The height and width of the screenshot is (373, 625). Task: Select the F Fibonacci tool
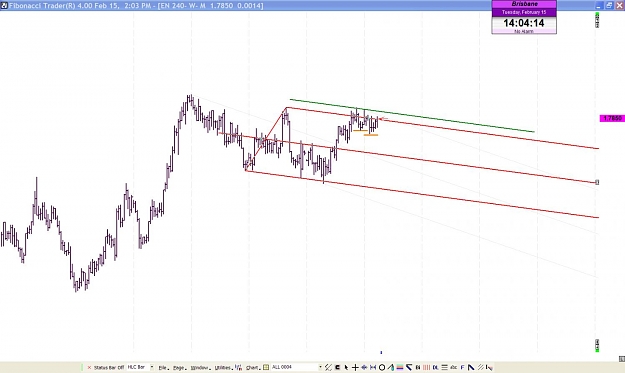462,367
